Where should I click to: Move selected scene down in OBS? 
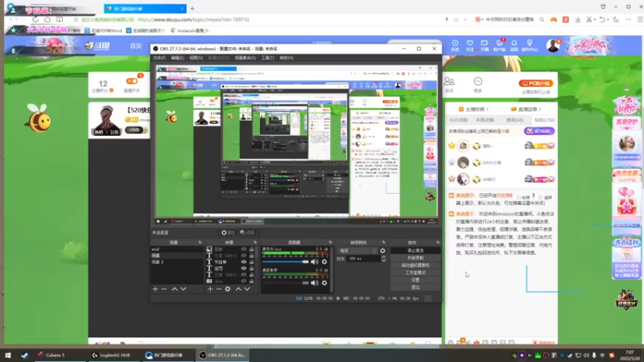click(x=184, y=289)
